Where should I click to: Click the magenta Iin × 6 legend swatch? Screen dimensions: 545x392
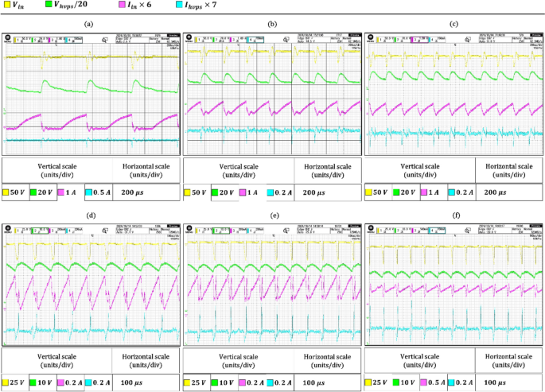click(x=121, y=5)
